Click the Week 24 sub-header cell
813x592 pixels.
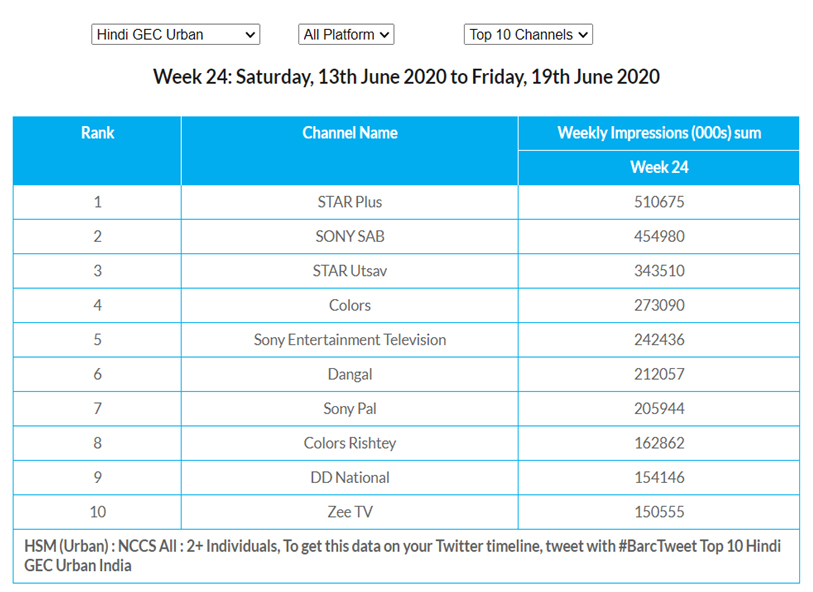[x=659, y=167]
